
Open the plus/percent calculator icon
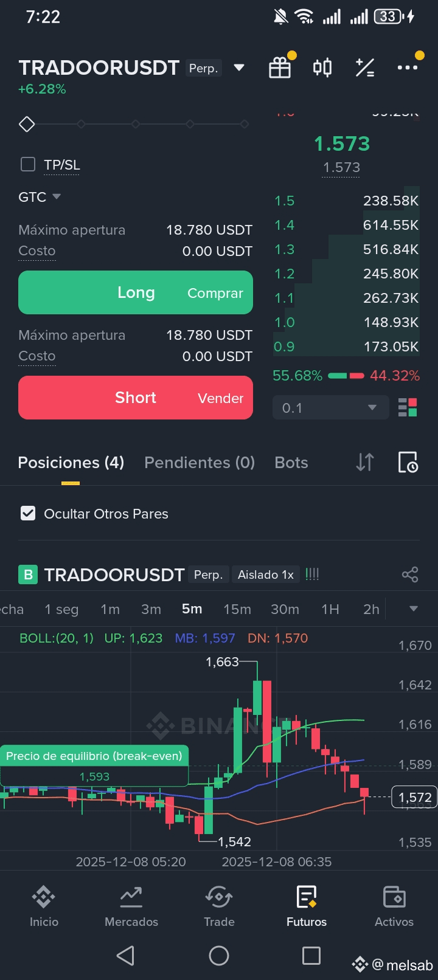point(365,67)
